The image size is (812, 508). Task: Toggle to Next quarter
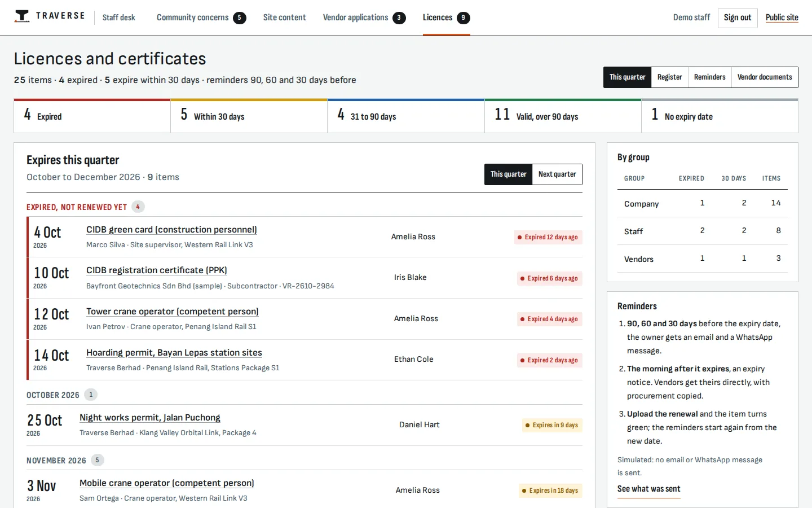(557, 174)
